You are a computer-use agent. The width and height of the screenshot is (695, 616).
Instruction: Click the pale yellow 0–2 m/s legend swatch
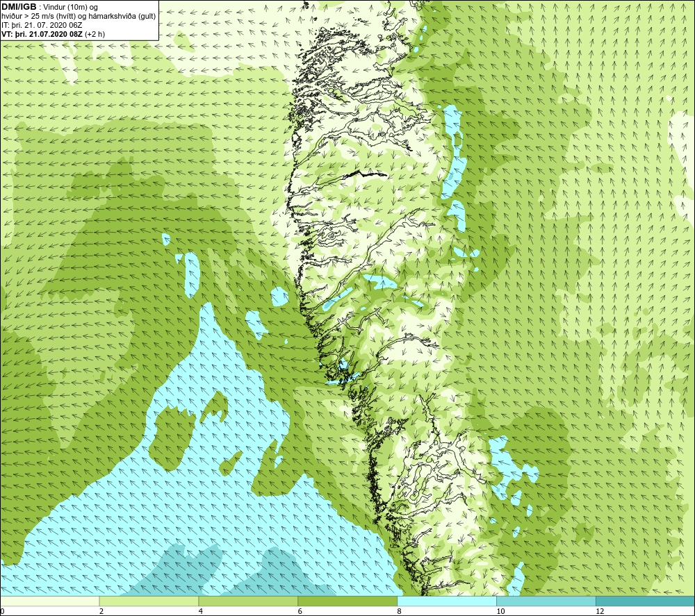(50, 601)
